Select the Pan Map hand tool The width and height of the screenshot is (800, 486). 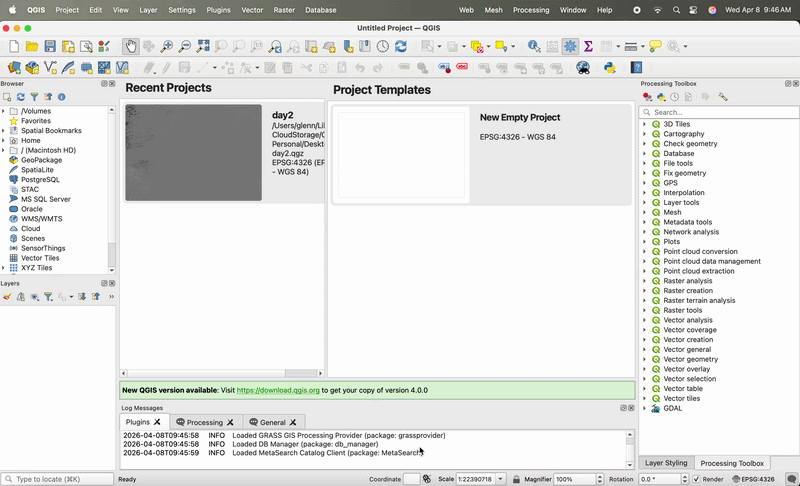131,46
